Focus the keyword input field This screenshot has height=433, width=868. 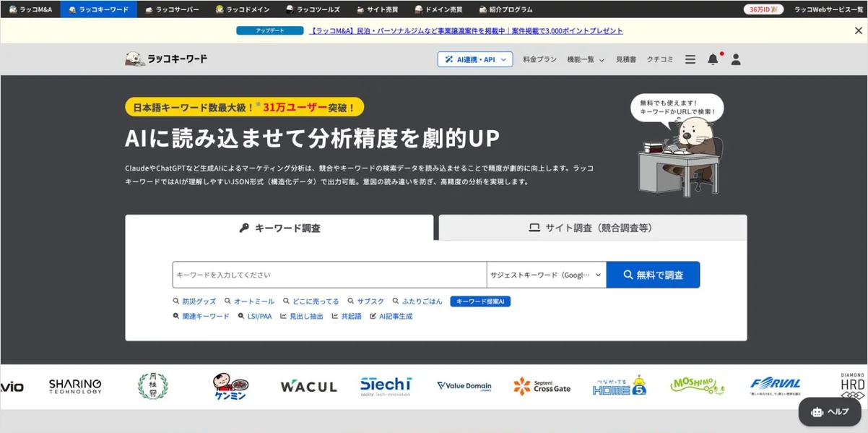329,275
